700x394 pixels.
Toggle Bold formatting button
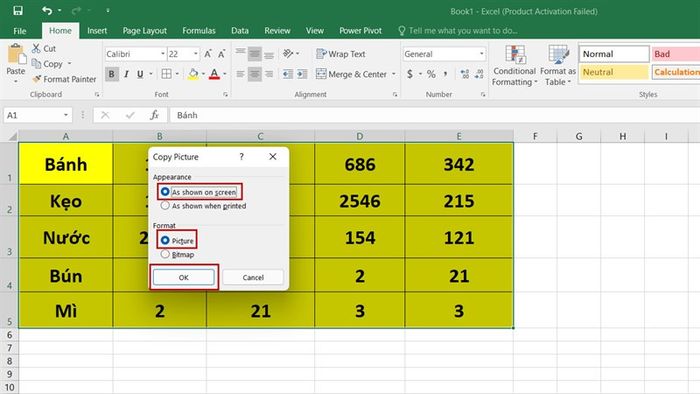coord(112,74)
